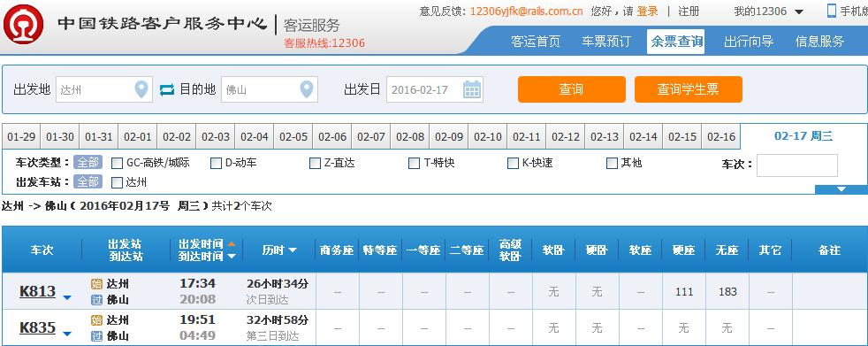Image resolution: width=868 pixels, height=346 pixels.
Task: Open 余票查询 tab
Action: click(676, 42)
